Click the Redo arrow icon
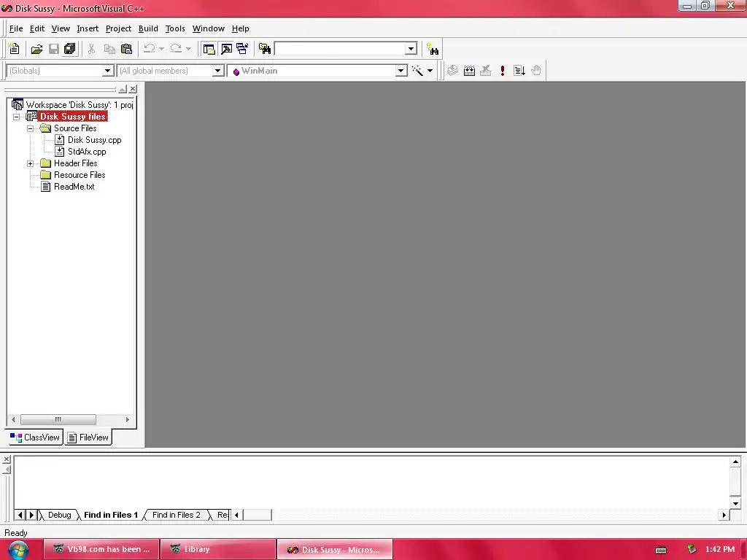This screenshot has width=747, height=560. pyautogui.click(x=176, y=48)
